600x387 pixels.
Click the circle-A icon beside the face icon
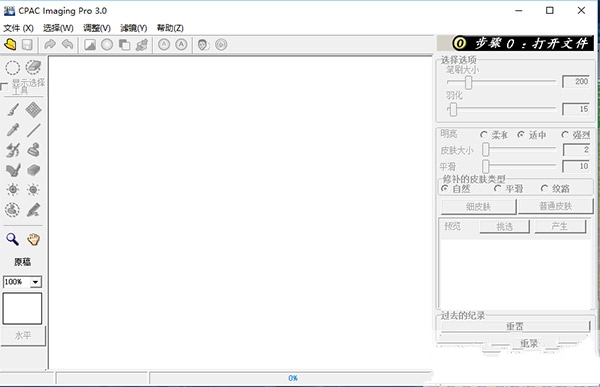click(x=181, y=45)
